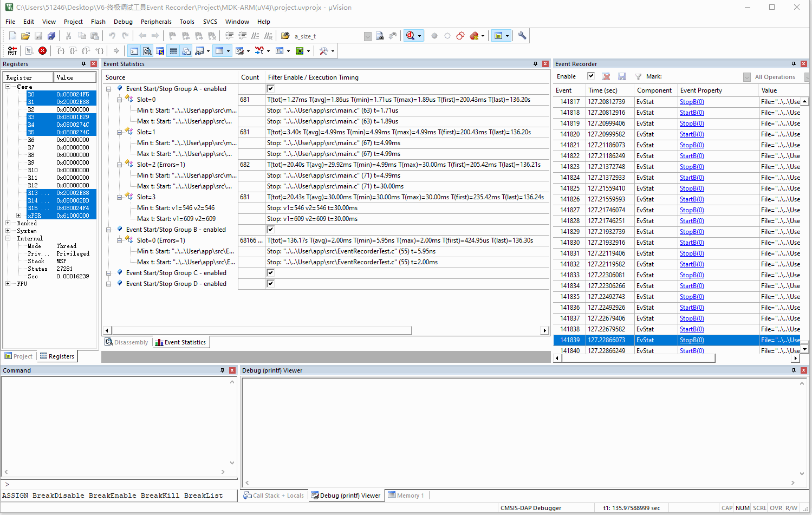Toggle the Registers Window toolbar icon
Image resolution: width=812 pixels, height=515 pixels.
pos(173,51)
